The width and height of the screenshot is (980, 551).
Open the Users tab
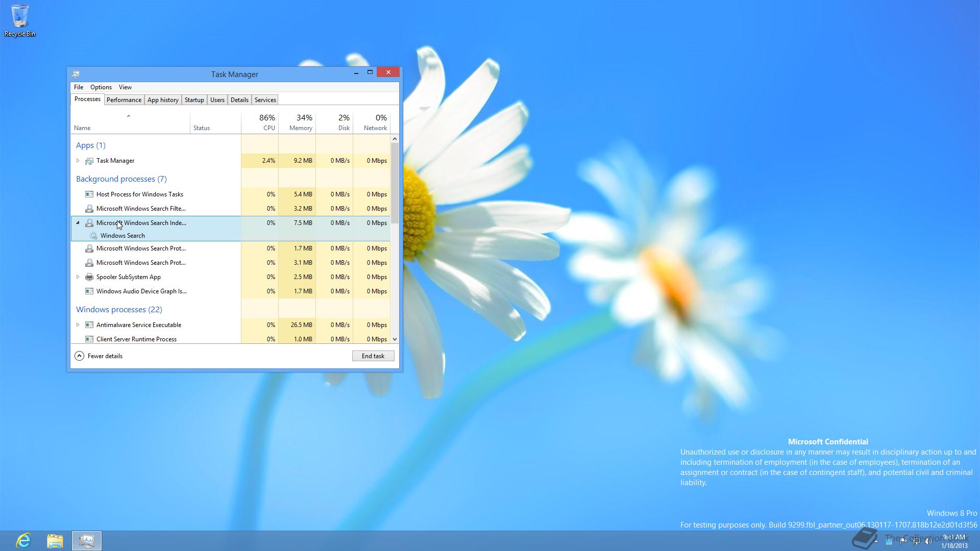pos(217,100)
